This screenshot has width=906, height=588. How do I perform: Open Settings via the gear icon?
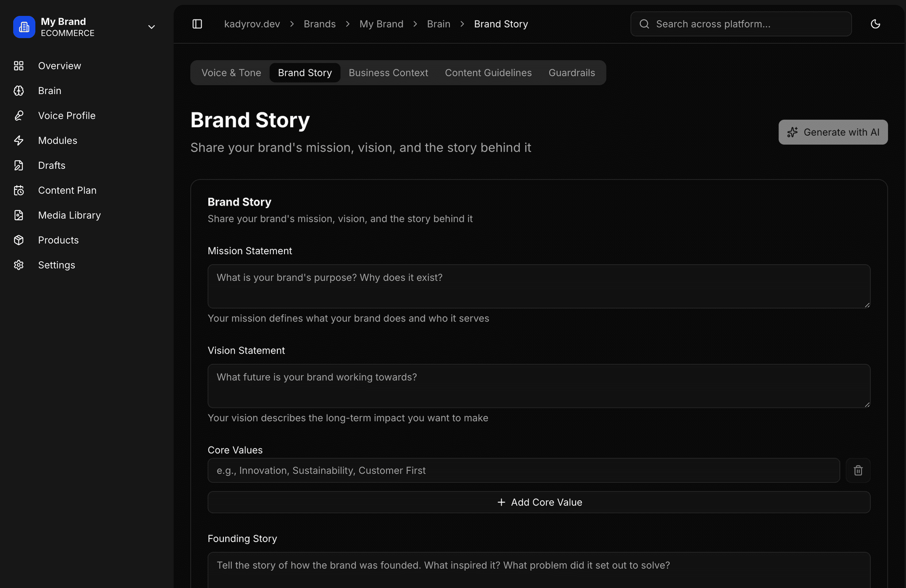point(19,265)
